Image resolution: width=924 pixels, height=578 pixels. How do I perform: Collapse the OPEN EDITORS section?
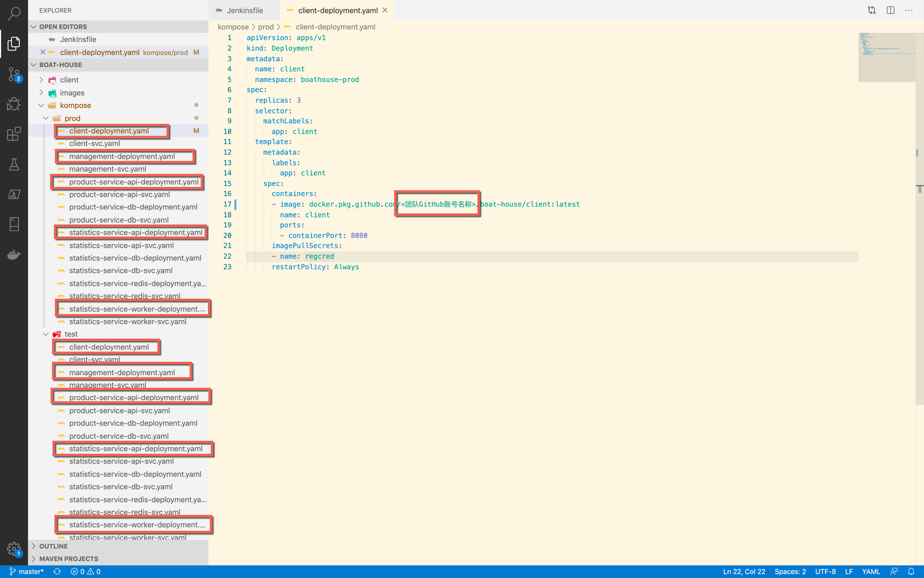(118, 26)
